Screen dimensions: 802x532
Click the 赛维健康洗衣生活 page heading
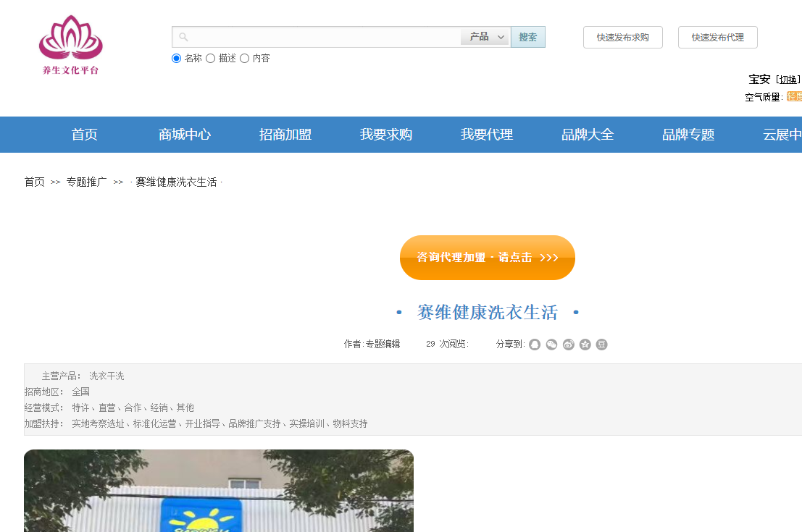488,312
